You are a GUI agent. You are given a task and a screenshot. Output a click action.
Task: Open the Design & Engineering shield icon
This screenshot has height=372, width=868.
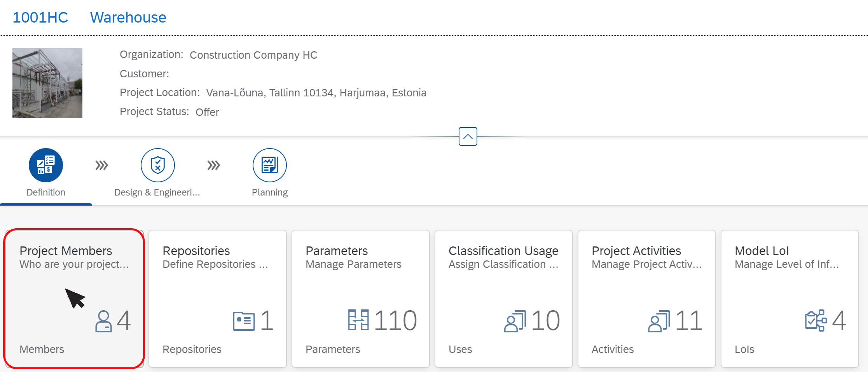(158, 165)
